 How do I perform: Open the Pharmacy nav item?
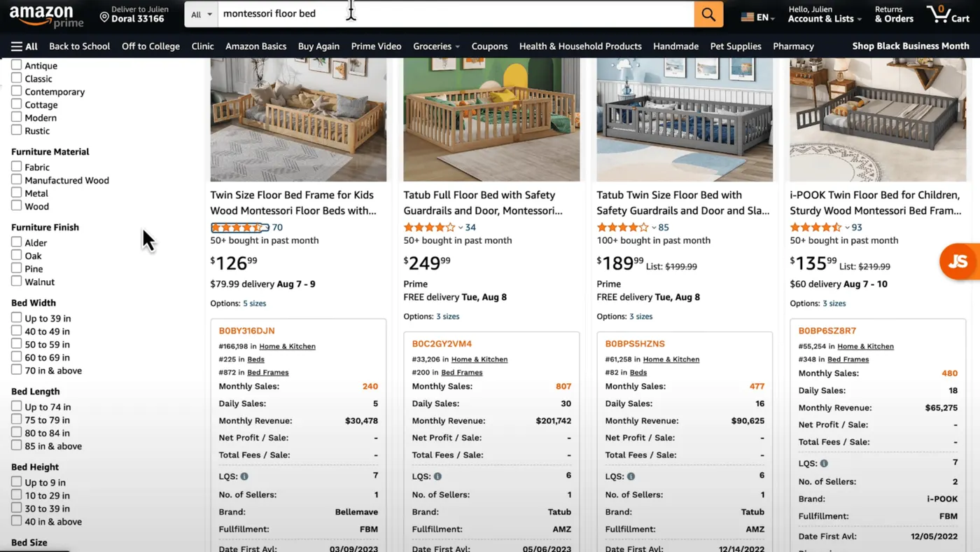[x=793, y=46]
